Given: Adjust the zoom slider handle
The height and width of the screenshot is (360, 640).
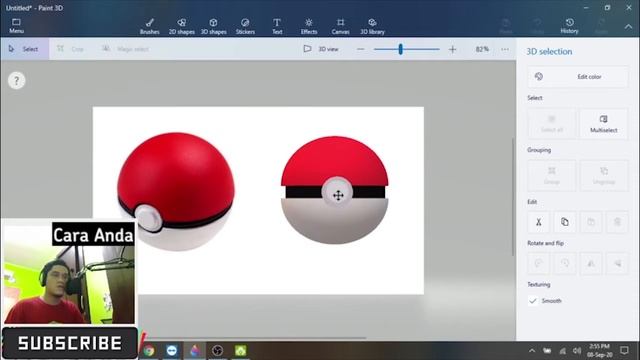Looking at the screenshot, I should click(x=400, y=49).
